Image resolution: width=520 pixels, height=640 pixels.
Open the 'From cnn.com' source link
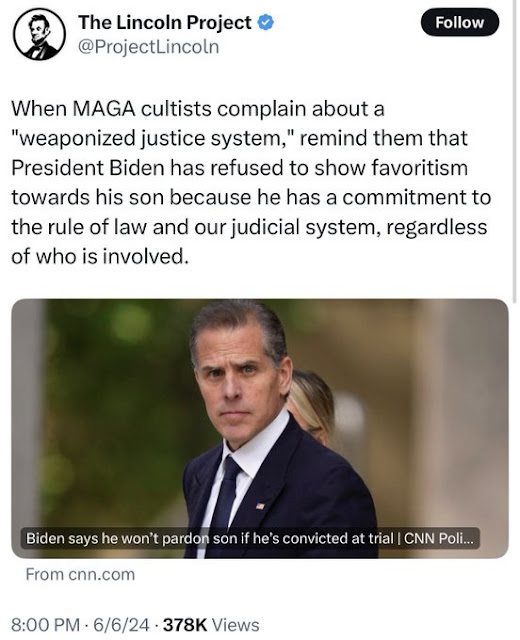[80, 574]
